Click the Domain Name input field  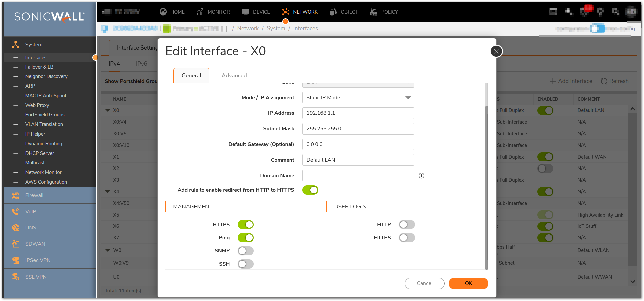pos(358,176)
